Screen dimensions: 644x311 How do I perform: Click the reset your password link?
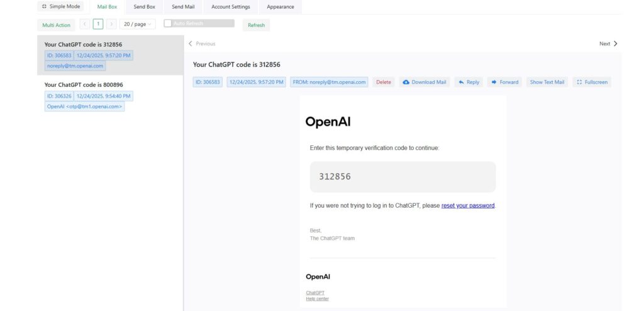coord(468,205)
